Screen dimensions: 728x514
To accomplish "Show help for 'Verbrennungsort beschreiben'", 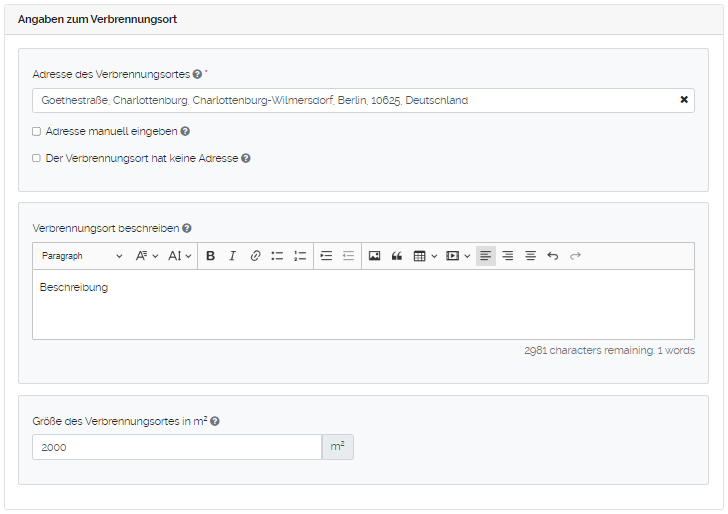I will point(187,228).
